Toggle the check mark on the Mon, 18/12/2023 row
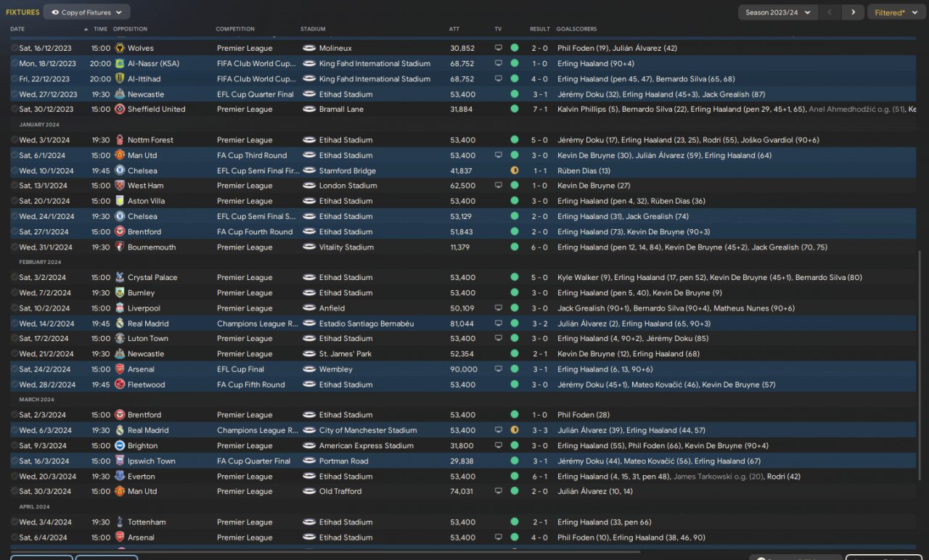Image resolution: width=929 pixels, height=560 pixels. point(15,63)
